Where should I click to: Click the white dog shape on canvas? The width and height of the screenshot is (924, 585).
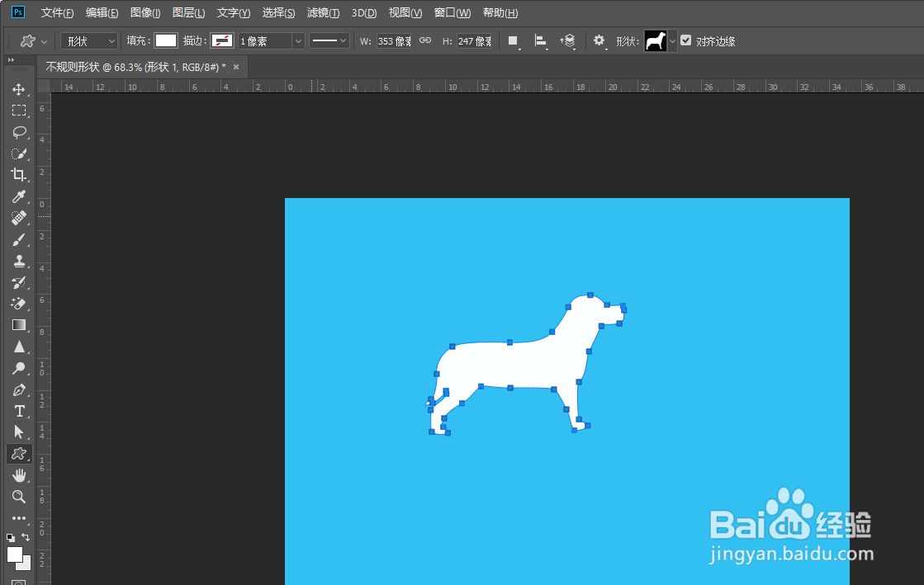(519, 366)
